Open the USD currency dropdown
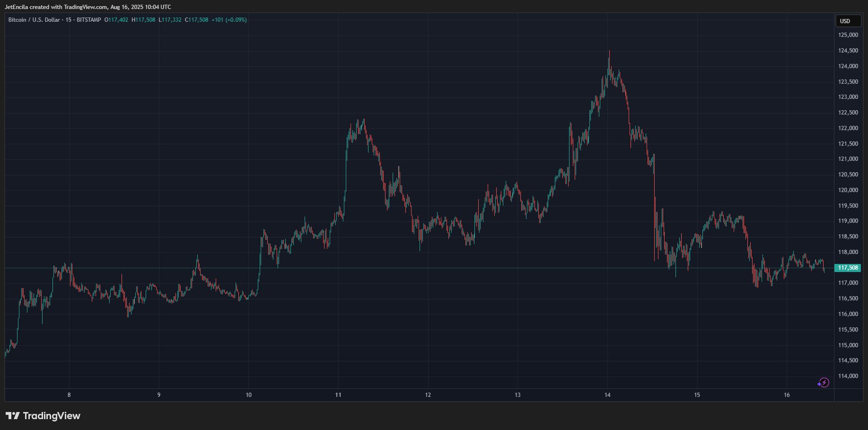 click(x=849, y=21)
